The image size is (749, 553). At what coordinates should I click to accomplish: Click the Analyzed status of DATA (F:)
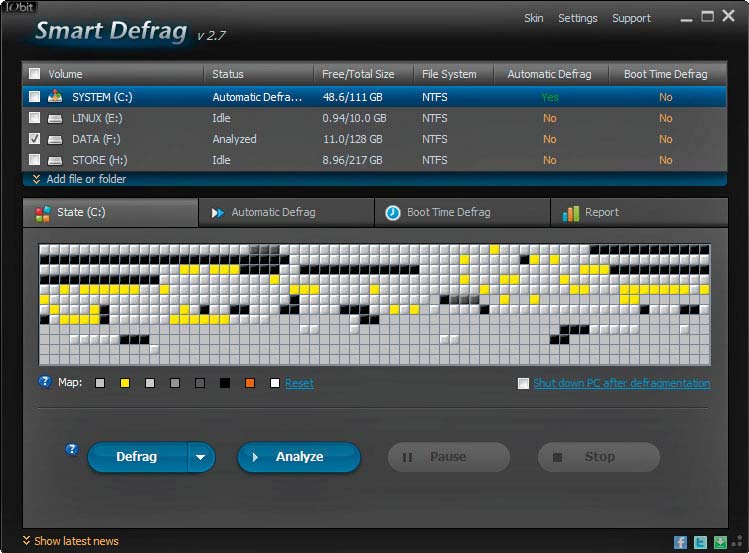[235, 139]
